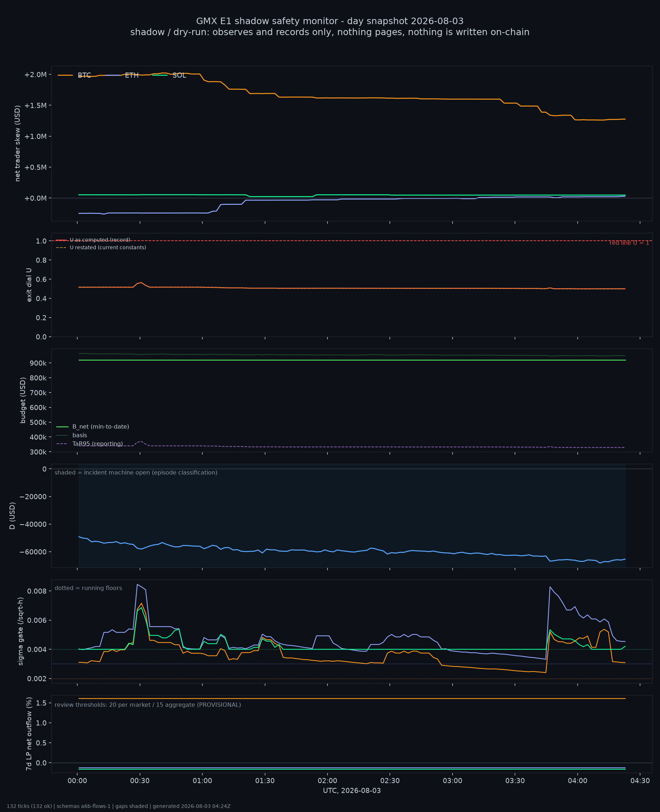Click the '0.5' tick on LP outflow axis
The image size is (660, 812).
click(41, 743)
